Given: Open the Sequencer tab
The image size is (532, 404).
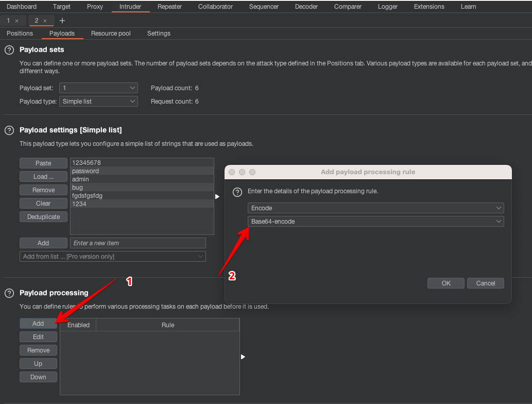Looking at the screenshot, I should 264,7.
